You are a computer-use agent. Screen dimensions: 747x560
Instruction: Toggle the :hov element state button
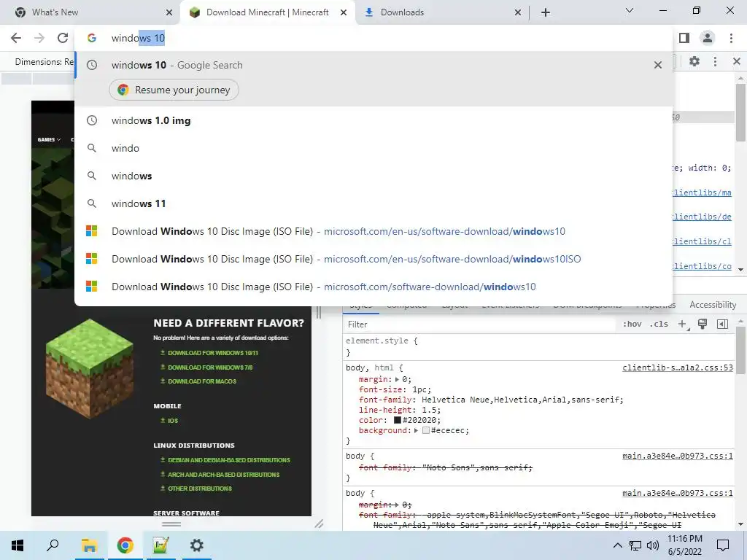coord(632,324)
